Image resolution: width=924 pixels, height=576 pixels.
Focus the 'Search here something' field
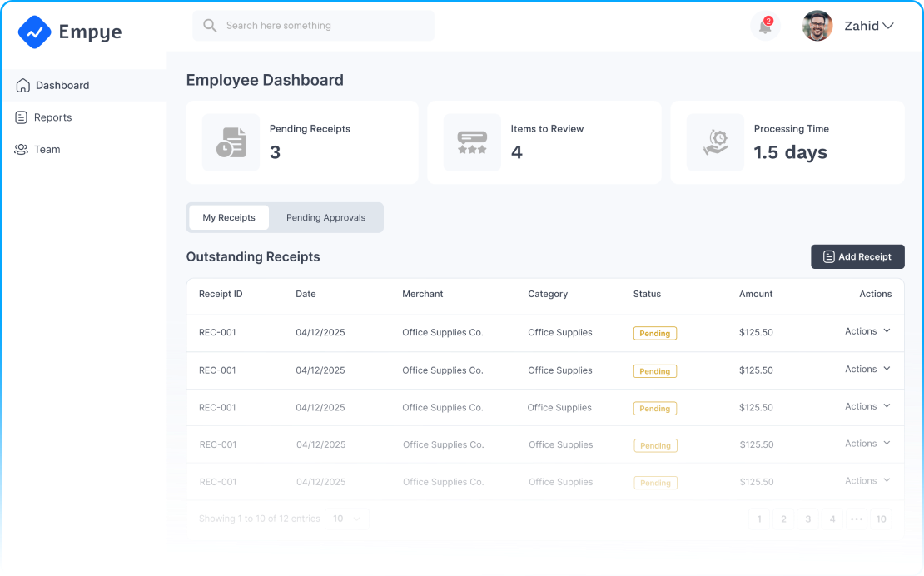pos(314,25)
